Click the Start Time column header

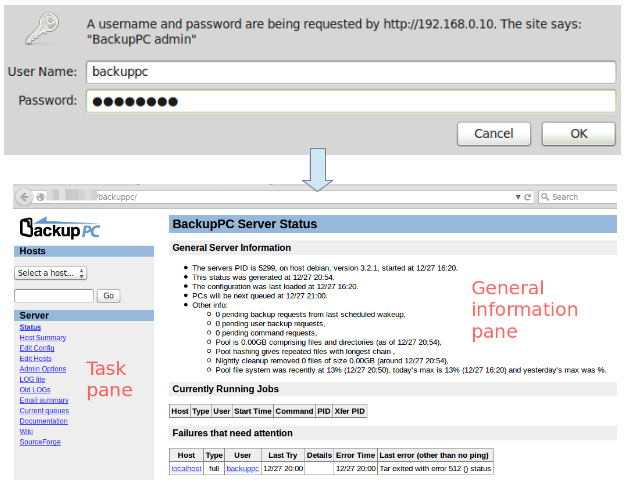point(253,411)
